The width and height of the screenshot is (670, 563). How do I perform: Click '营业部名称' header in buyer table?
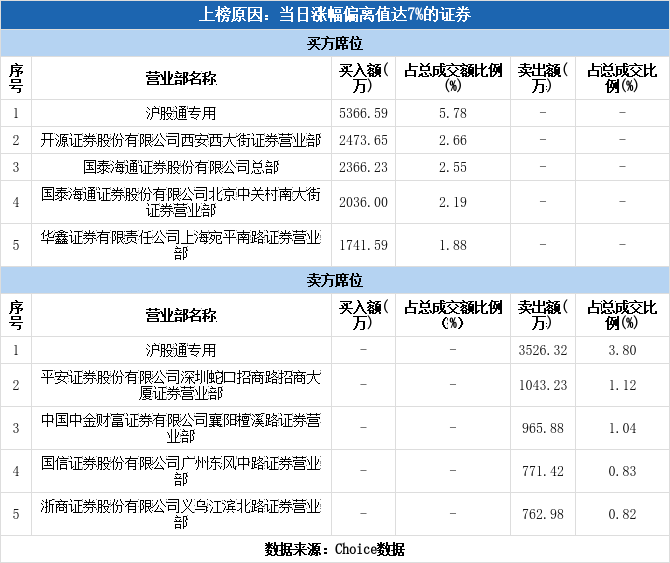[181, 78]
